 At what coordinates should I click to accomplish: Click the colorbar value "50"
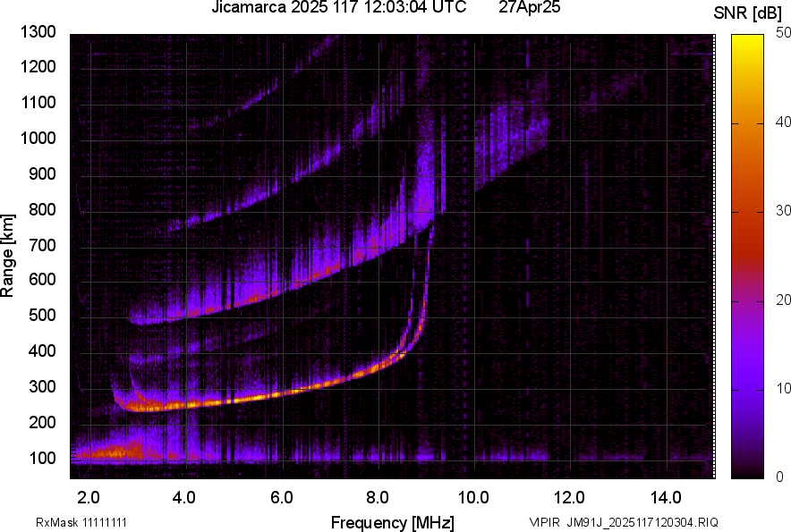pyautogui.click(x=783, y=33)
